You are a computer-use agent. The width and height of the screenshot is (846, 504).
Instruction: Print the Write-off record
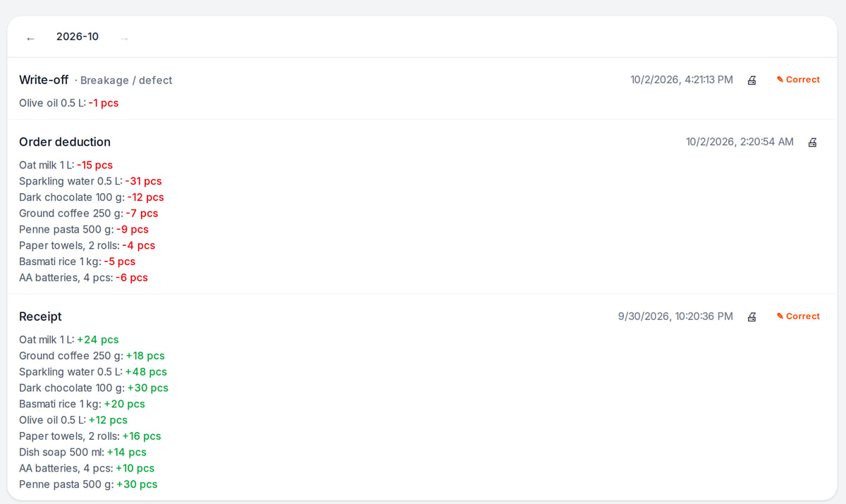pos(752,80)
